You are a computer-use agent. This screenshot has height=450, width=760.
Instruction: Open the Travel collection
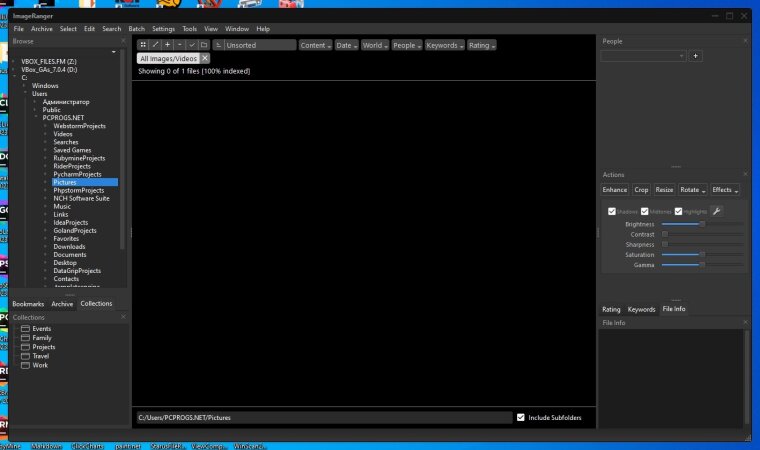(40, 356)
